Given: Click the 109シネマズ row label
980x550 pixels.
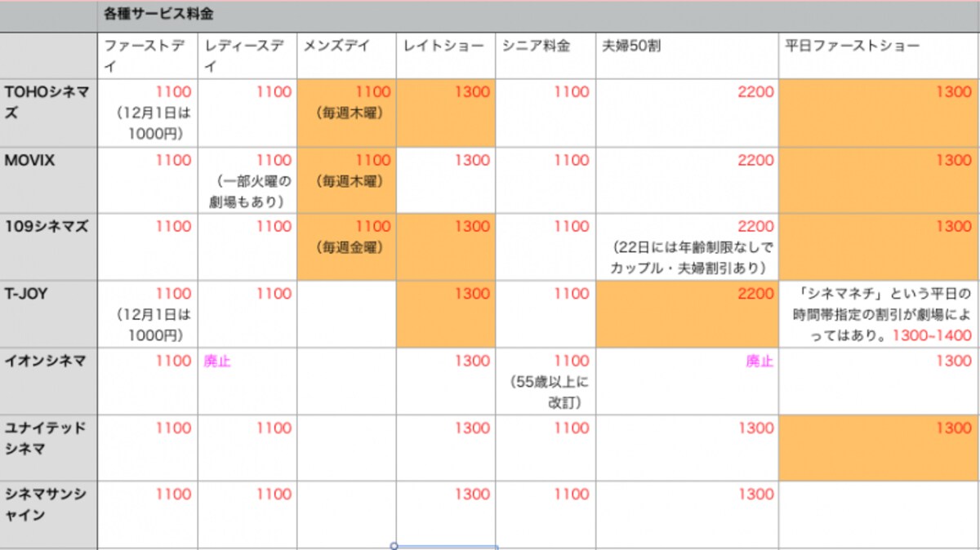Looking at the screenshot, I should (49, 248).
